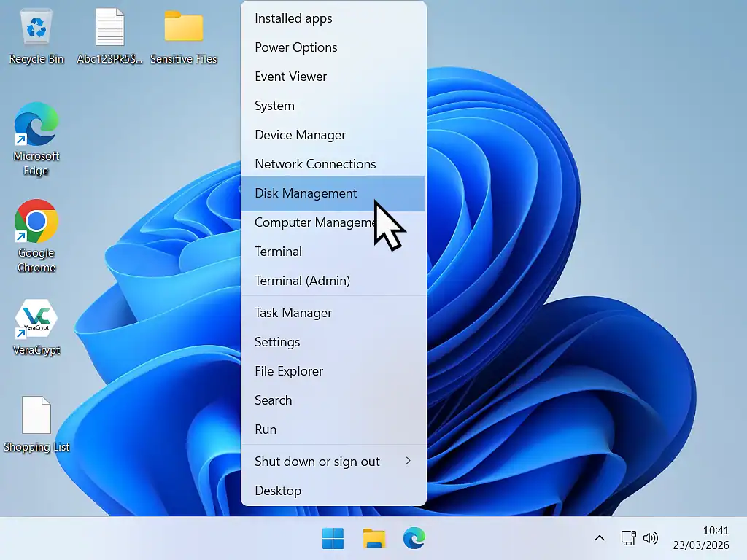Open Device Manager
747x560 pixels.
tap(300, 135)
